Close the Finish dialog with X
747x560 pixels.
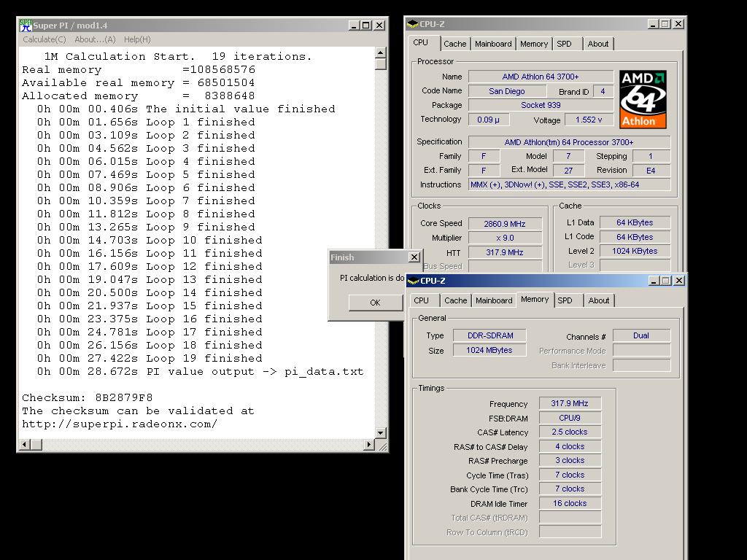pyautogui.click(x=414, y=257)
